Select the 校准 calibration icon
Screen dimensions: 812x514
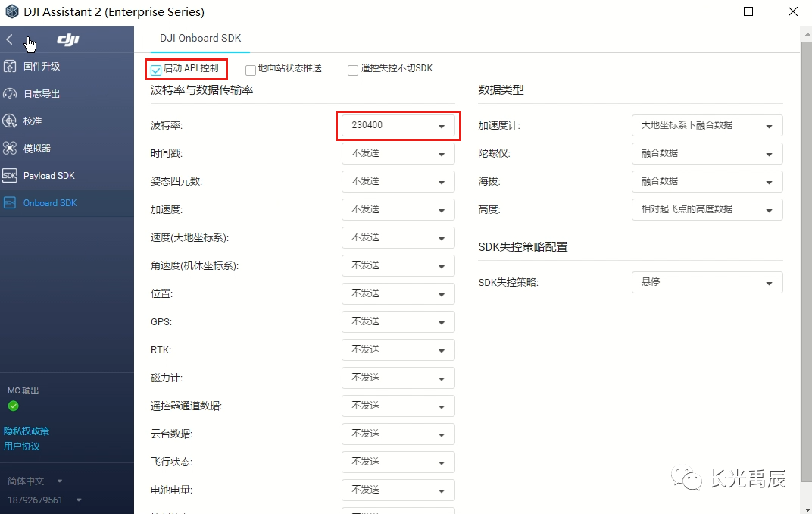[x=10, y=121]
